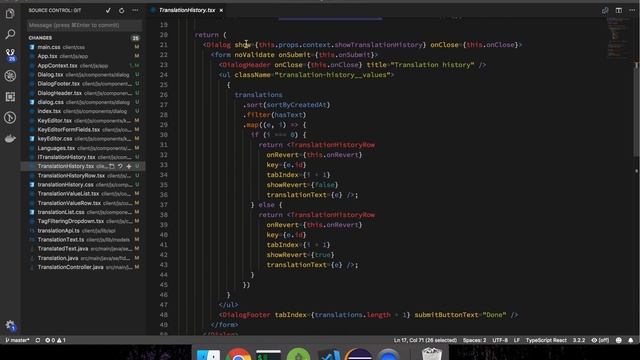Open the Manage gear icon
The width and height of the screenshot is (640, 360).
[10, 325]
